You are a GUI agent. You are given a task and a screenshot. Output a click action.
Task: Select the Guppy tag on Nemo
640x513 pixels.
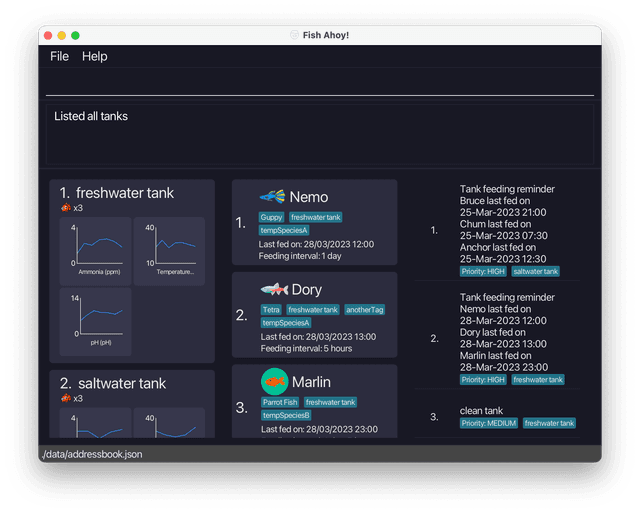[271, 217]
